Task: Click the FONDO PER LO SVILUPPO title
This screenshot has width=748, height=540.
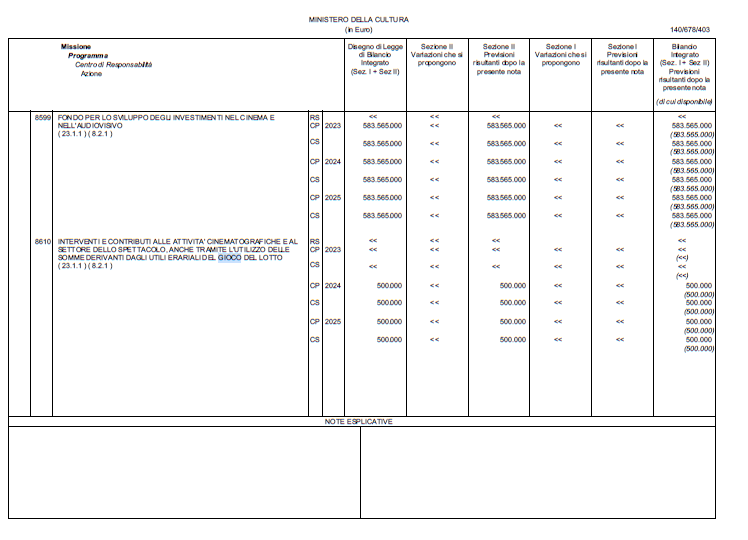Action: [x=166, y=122]
